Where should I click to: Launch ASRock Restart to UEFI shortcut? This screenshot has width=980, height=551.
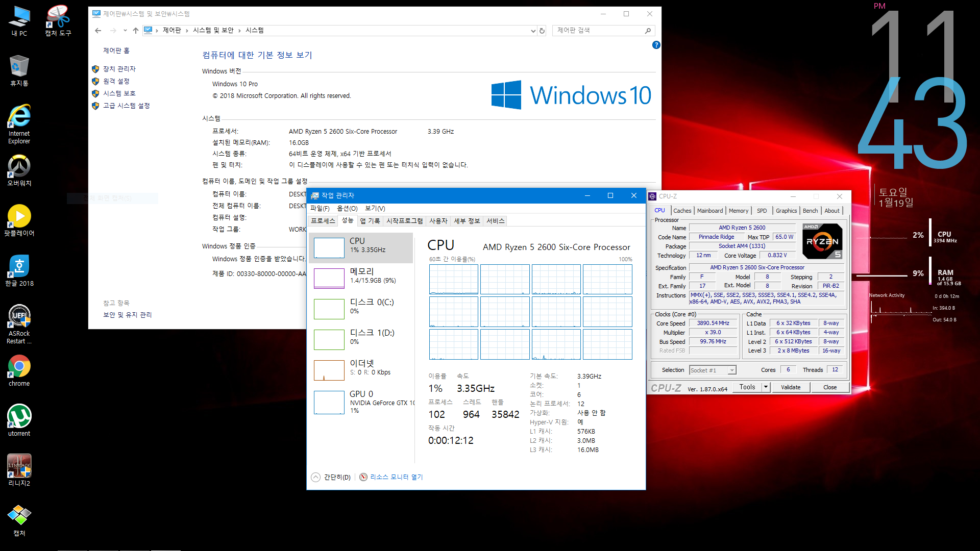19,324
